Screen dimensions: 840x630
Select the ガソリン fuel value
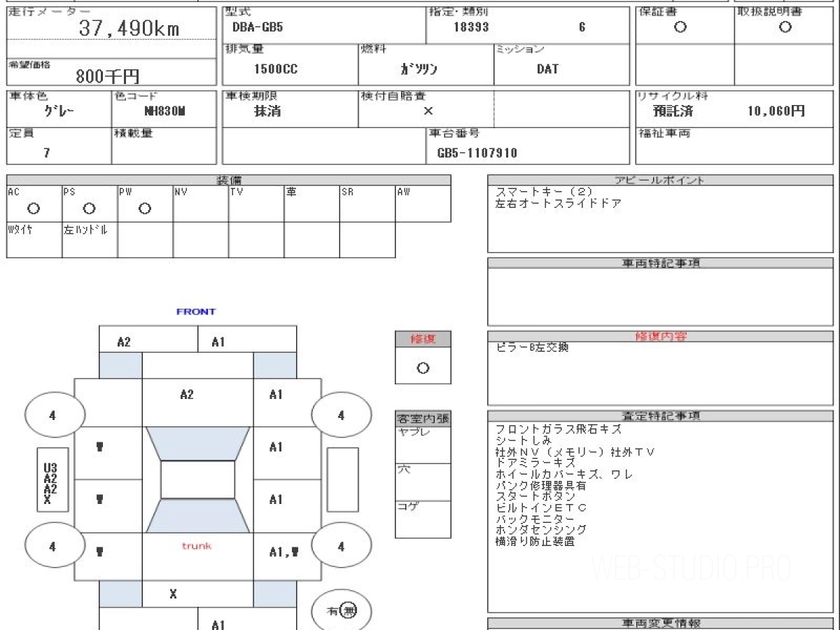419,69
